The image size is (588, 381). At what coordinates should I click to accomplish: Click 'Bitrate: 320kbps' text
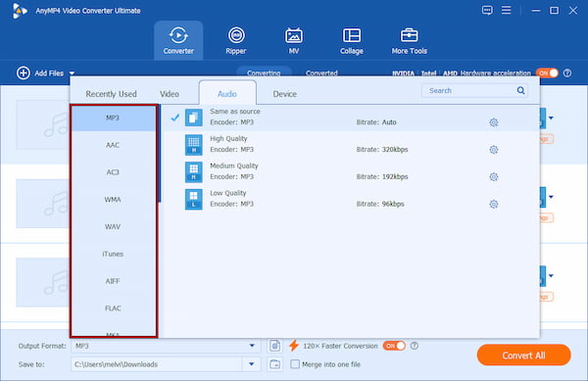(x=382, y=150)
